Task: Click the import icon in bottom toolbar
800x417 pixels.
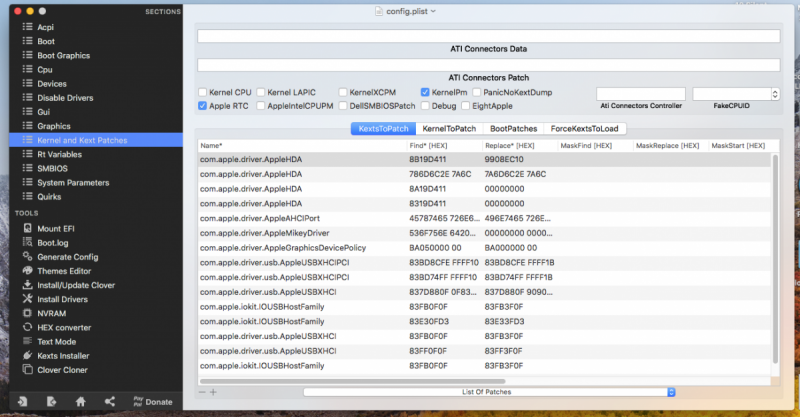Action: coord(22,402)
